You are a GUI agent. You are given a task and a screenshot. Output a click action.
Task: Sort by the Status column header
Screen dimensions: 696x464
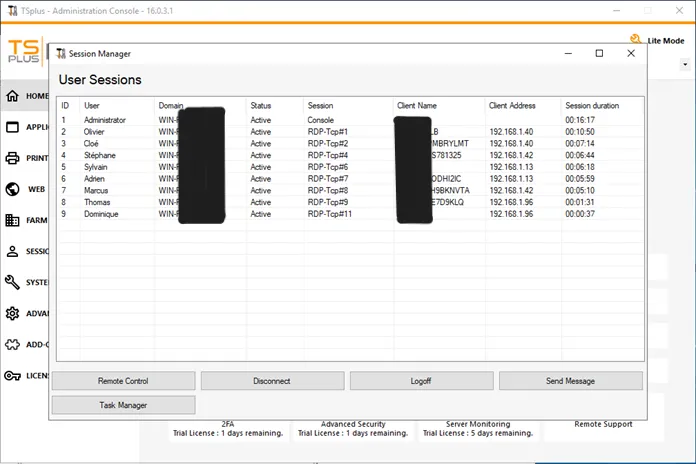click(261, 106)
